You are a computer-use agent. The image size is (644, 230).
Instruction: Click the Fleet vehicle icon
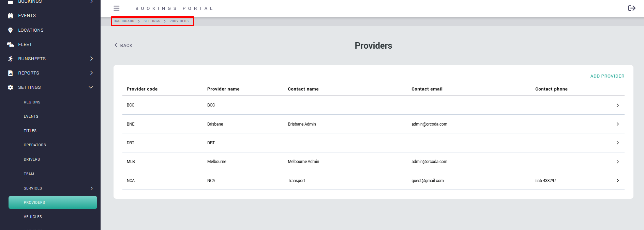[x=11, y=45]
